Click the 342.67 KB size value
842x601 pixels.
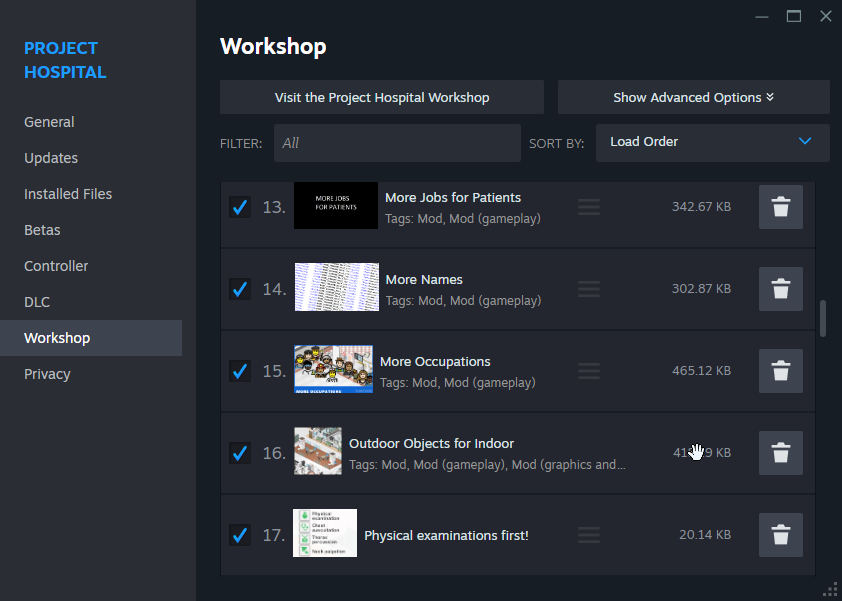coord(701,207)
